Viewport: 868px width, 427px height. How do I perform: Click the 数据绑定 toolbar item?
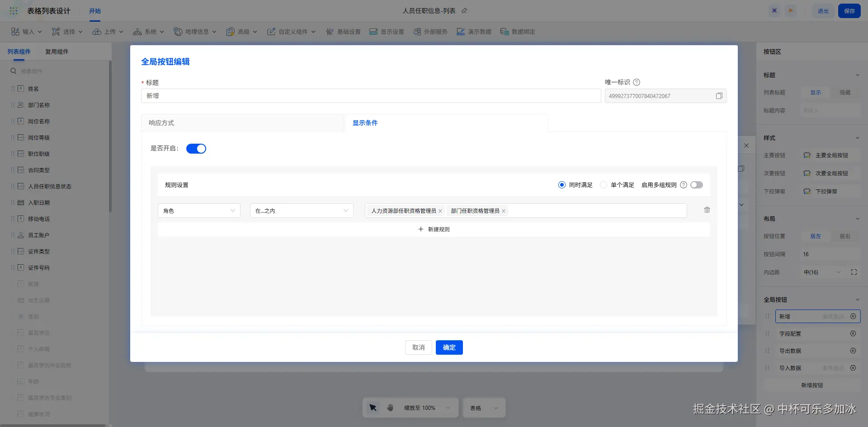click(x=518, y=32)
